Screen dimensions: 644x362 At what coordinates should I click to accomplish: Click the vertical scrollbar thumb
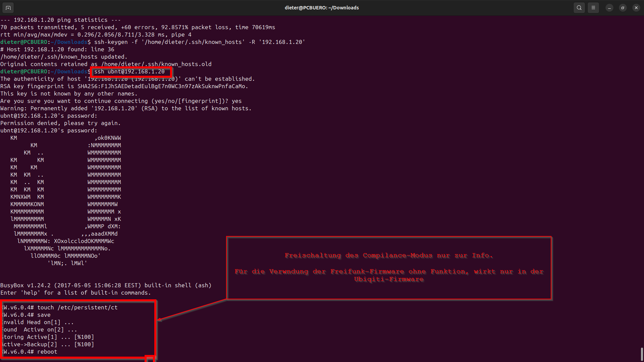[x=642, y=354]
